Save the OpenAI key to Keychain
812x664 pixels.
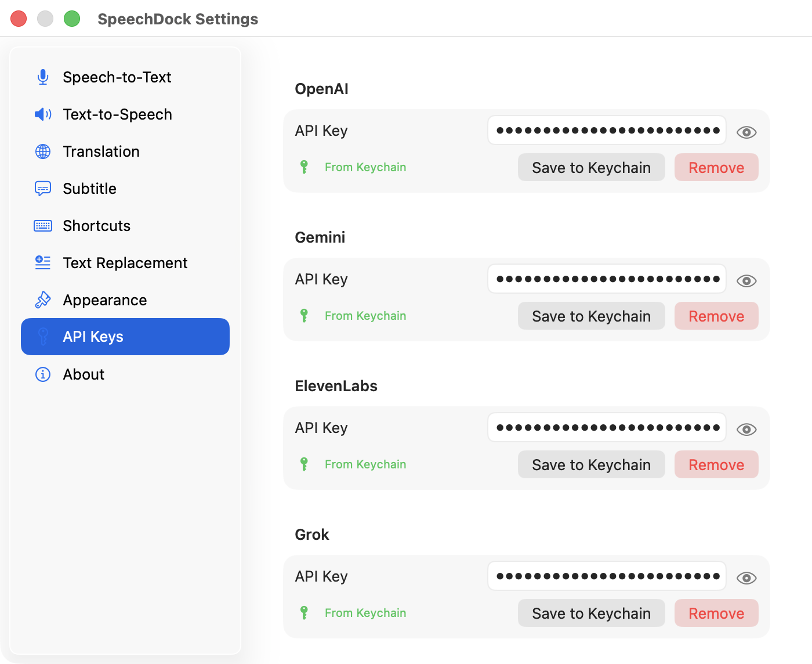[591, 167]
